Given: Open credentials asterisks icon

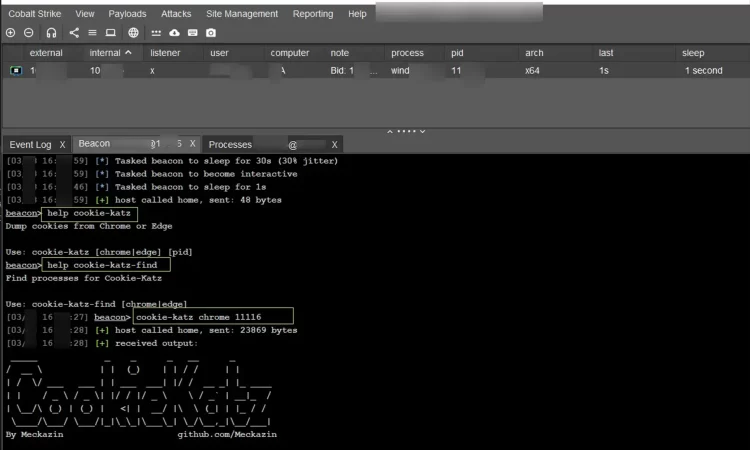Looking at the screenshot, I should 156,33.
